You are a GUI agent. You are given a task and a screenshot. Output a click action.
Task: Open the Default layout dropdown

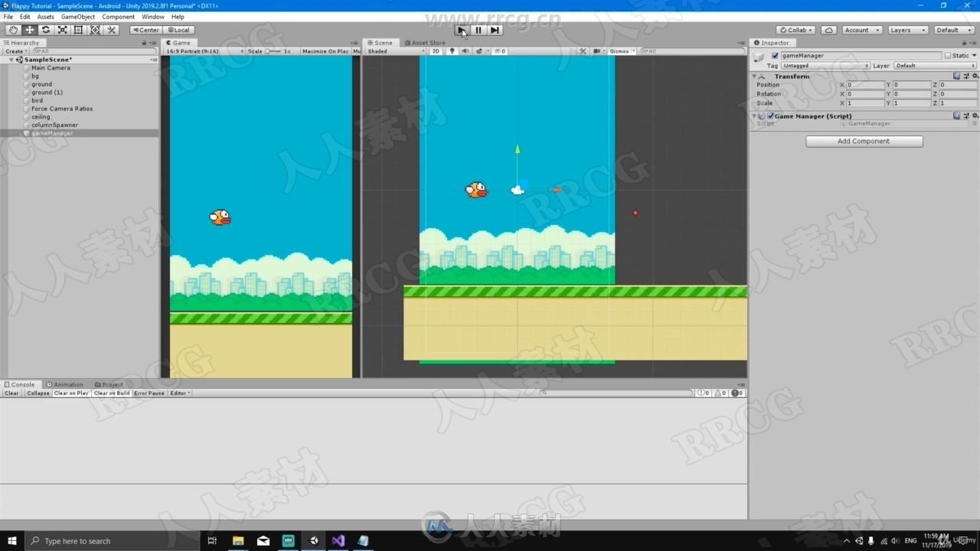tap(953, 30)
